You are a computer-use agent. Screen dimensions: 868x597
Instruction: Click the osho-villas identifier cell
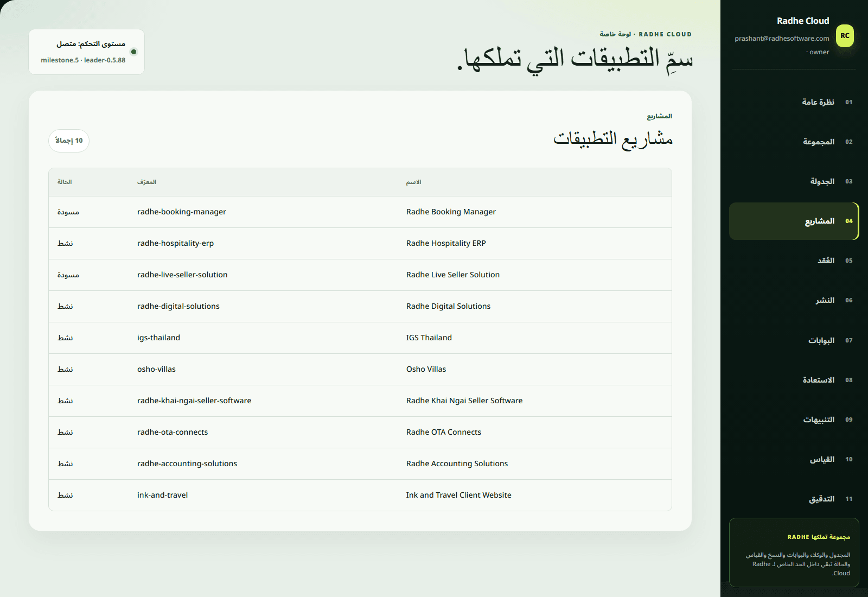pyautogui.click(x=156, y=370)
